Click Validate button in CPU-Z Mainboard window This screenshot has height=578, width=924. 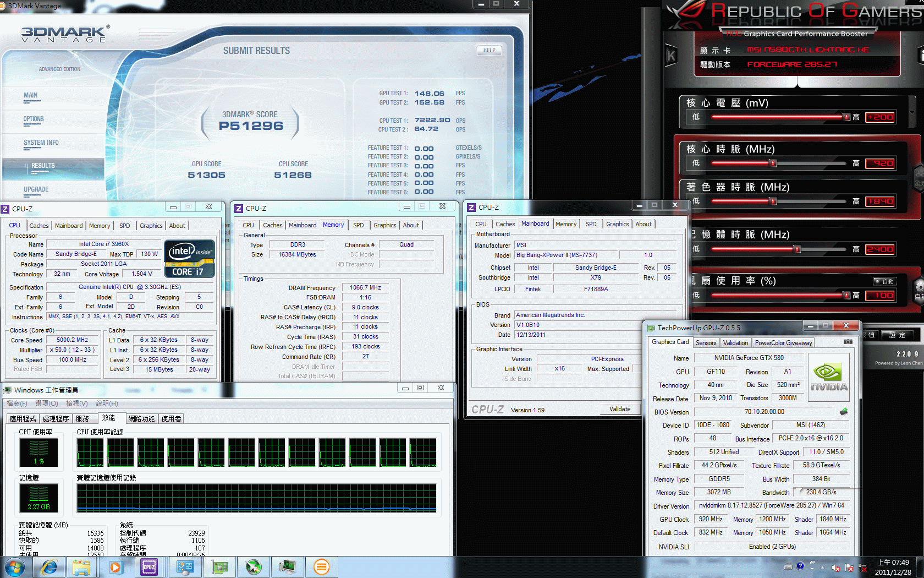coord(620,409)
